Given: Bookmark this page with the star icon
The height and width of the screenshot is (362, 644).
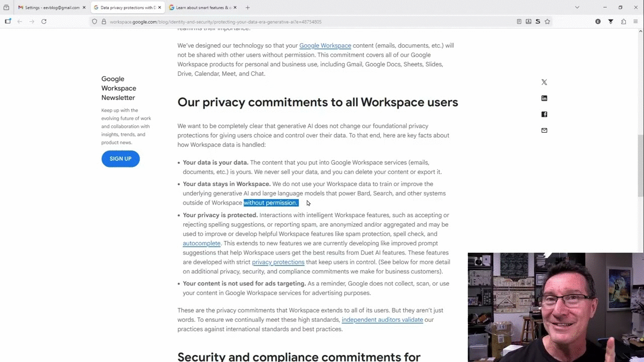Looking at the screenshot, I should pyautogui.click(x=547, y=22).
